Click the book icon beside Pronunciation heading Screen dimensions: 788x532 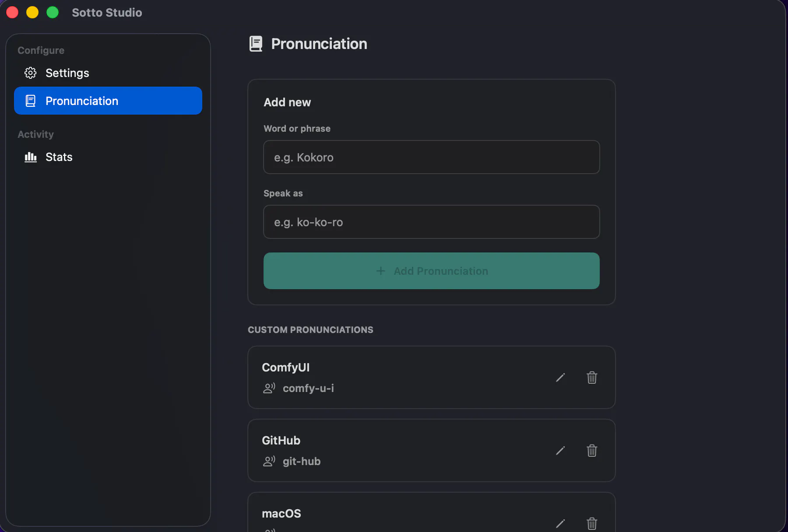tap(256, 44)
